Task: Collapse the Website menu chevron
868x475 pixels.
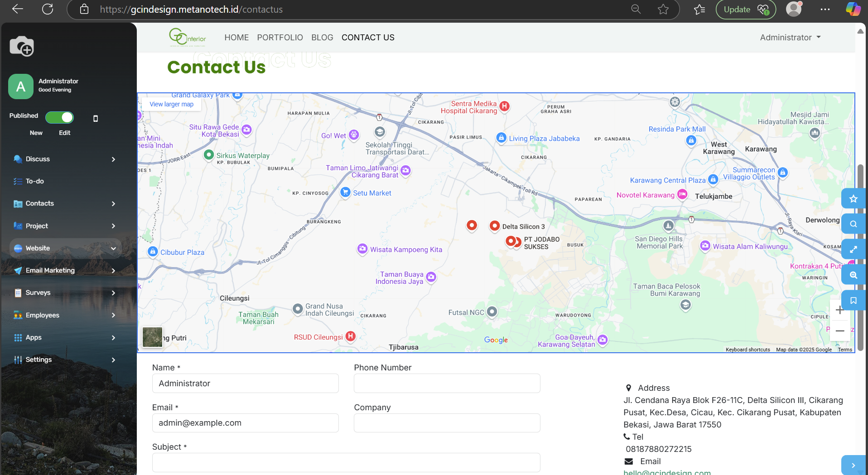Action: pos(113,248)
